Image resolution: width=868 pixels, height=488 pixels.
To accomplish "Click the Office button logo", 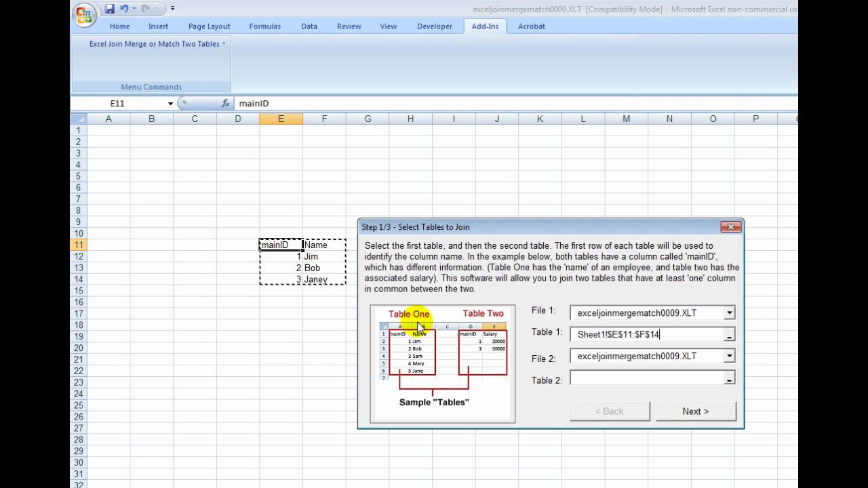I will (x=83, y=15).
